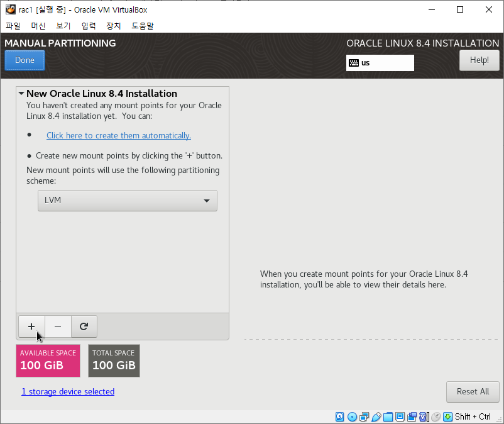Viewport: 504px width, 424px height.
Task: Click the host key green arrow icon
Action: click(447, 417)
